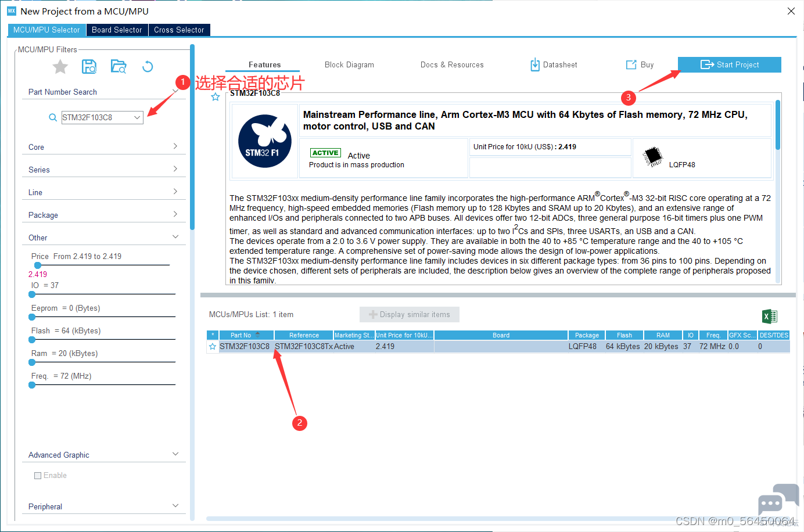Sort the list by Reference column

pyautogui.click(x=304, y=335)
